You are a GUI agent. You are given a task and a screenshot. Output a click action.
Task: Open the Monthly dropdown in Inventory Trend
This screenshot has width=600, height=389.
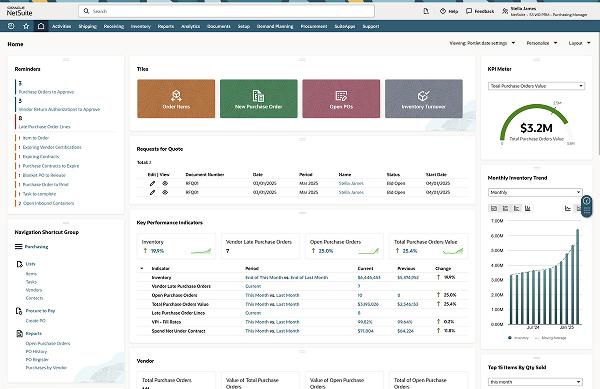coord(535,192)
